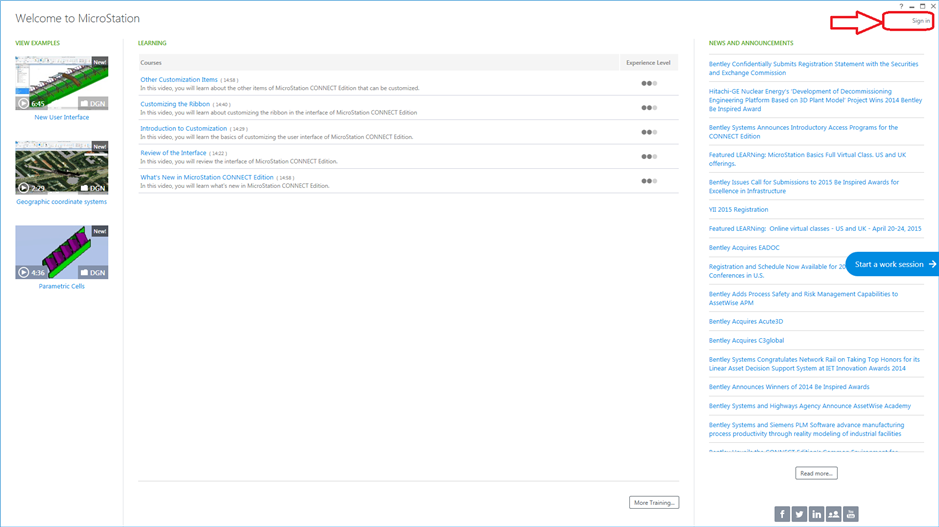This screenshot has width=939, height=527.
Task: Open the Customizing the Ribbon course
Action: 175,104
